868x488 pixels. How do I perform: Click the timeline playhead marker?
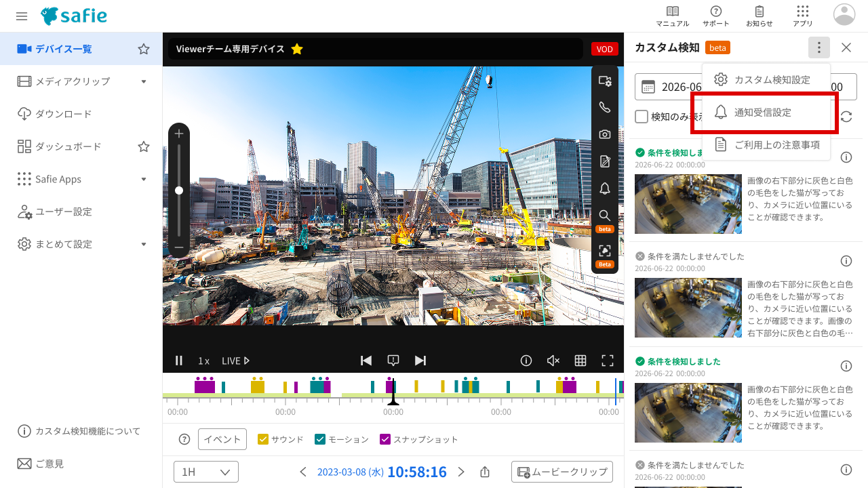click(x=393, y=393)
